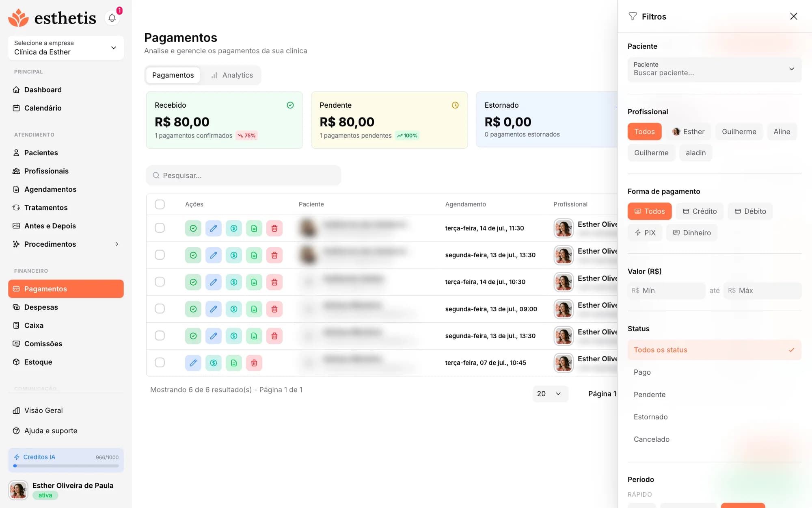Open the page size 20 dropdown
Viewport: 812px width, 508px height.
click(x=550, y=394)
